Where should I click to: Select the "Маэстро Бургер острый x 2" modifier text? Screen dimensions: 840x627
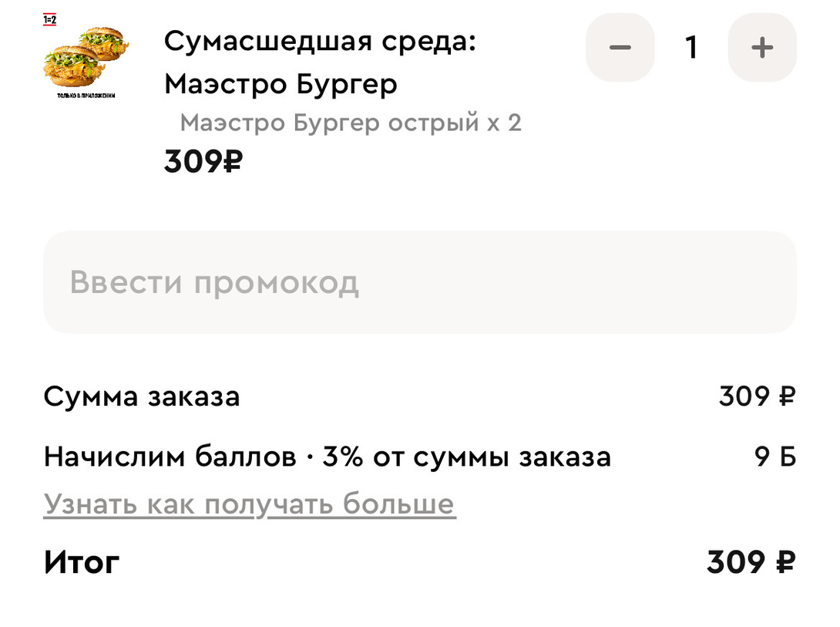click(351, 123)
